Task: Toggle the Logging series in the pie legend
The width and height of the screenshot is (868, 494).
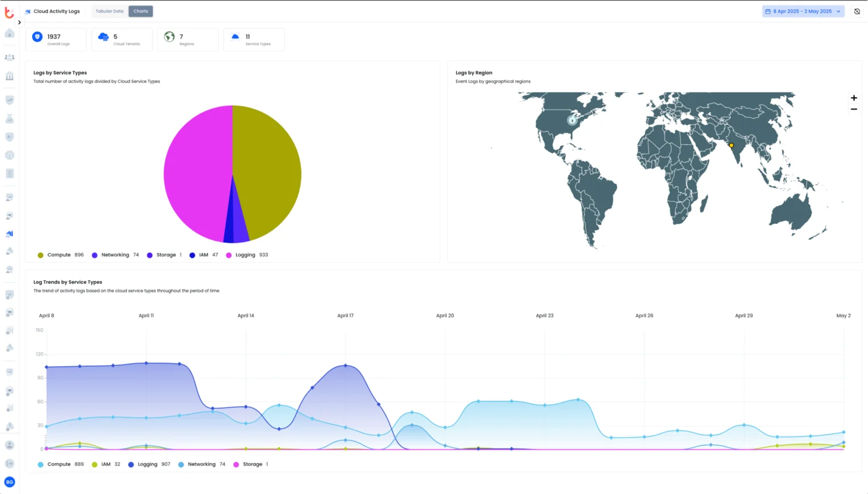Action: point(246,255)
